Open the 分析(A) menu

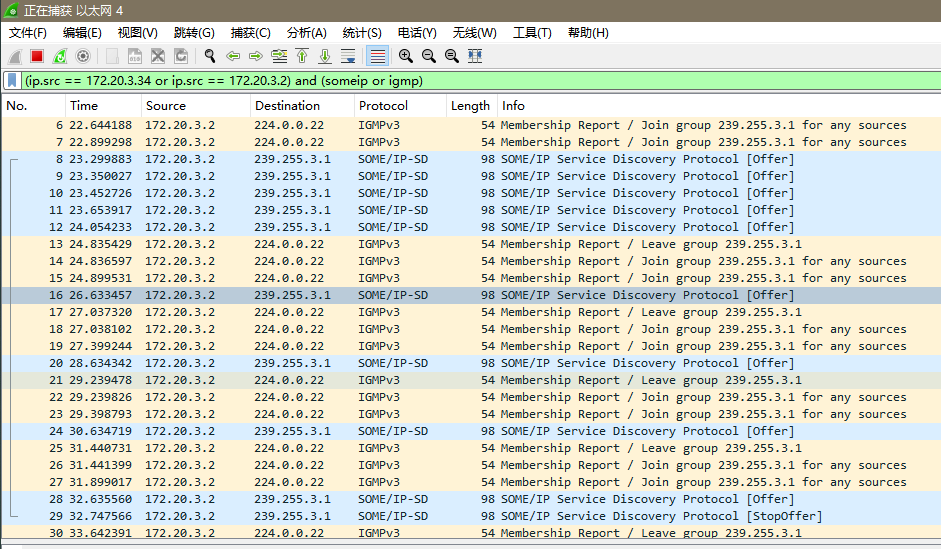pos(307,32)
